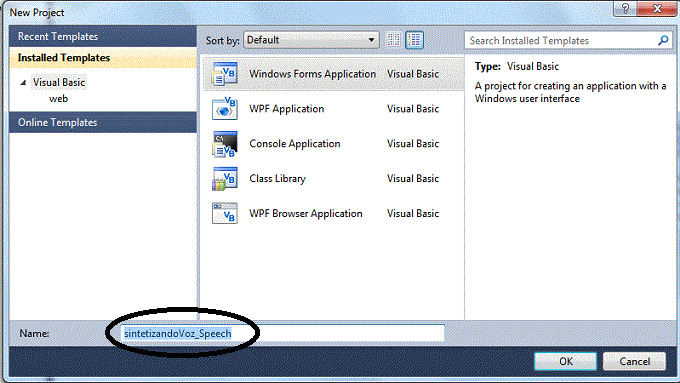680x383 pixels.
Task: Select the WPF Application name text
Action: tap(286, 109)
